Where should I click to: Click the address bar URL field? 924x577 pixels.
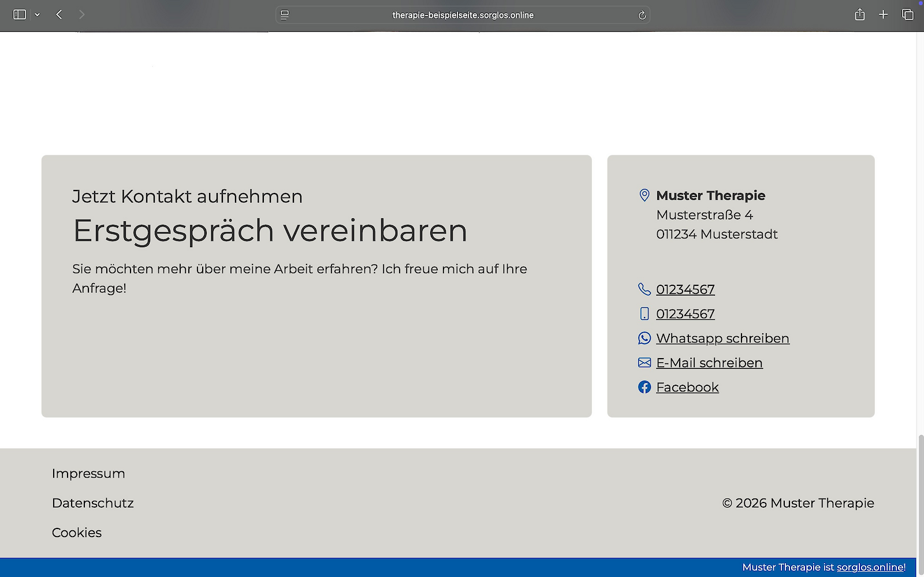pyautogui.click(x=463, y=15)
